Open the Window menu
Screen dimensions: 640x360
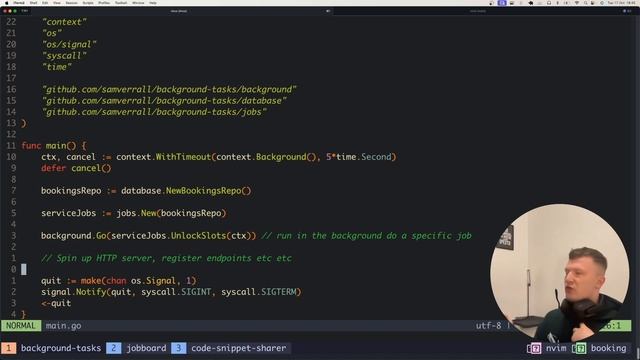[x=138, y=2]
